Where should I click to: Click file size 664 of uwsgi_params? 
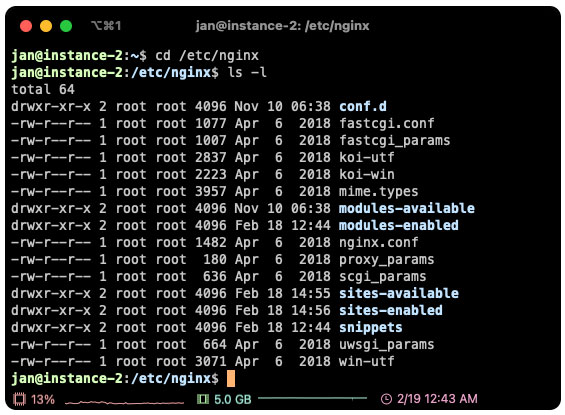215,345
